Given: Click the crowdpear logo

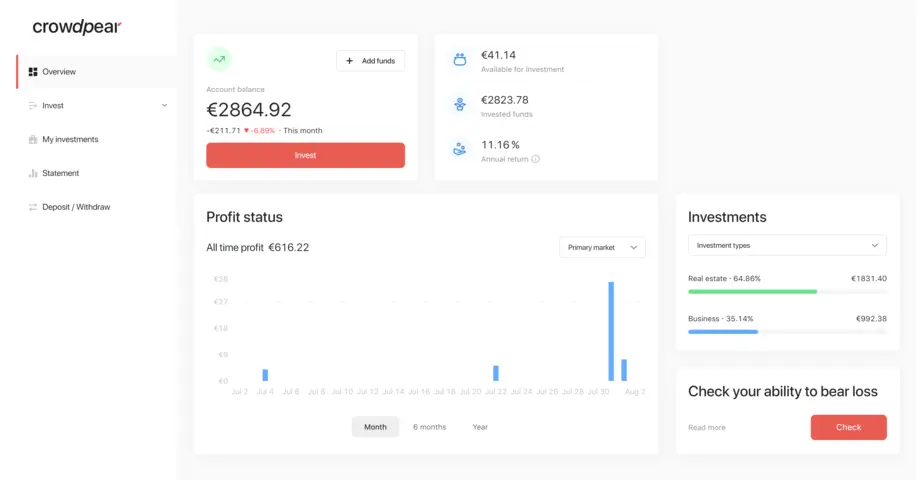Looking at the screenshot, I should pos(76,27).
